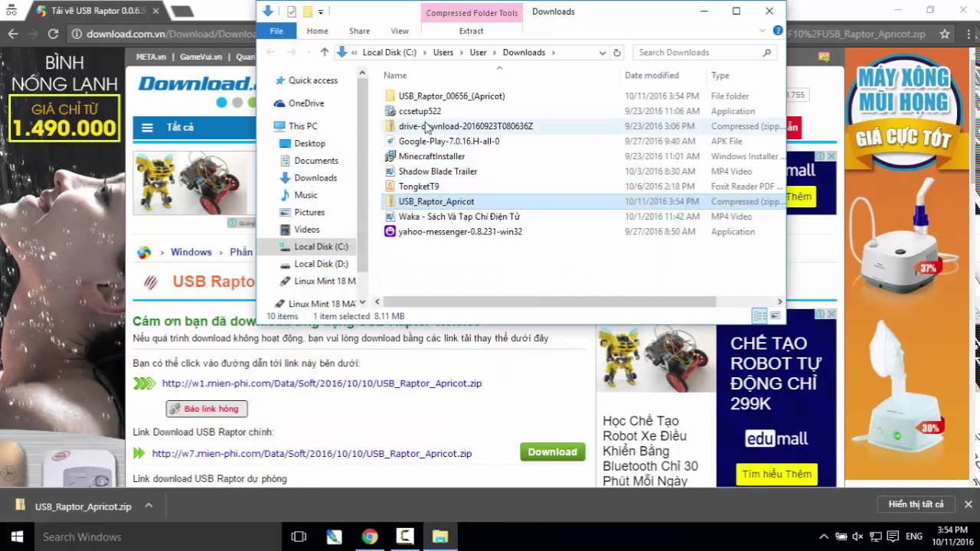Switch to the Share ribbon tab
The height and width of the screenshot is (551, 980).
359,31
